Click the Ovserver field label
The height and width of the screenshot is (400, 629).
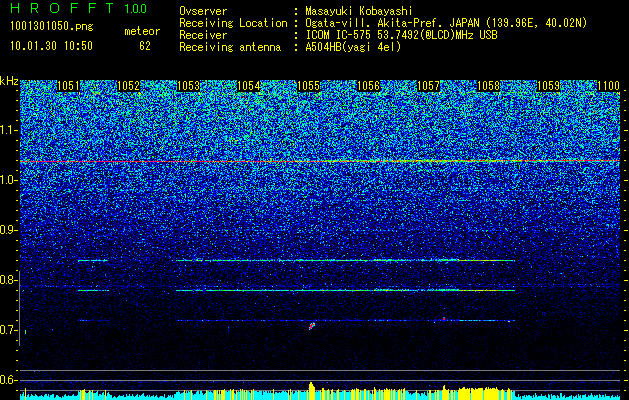203,11
